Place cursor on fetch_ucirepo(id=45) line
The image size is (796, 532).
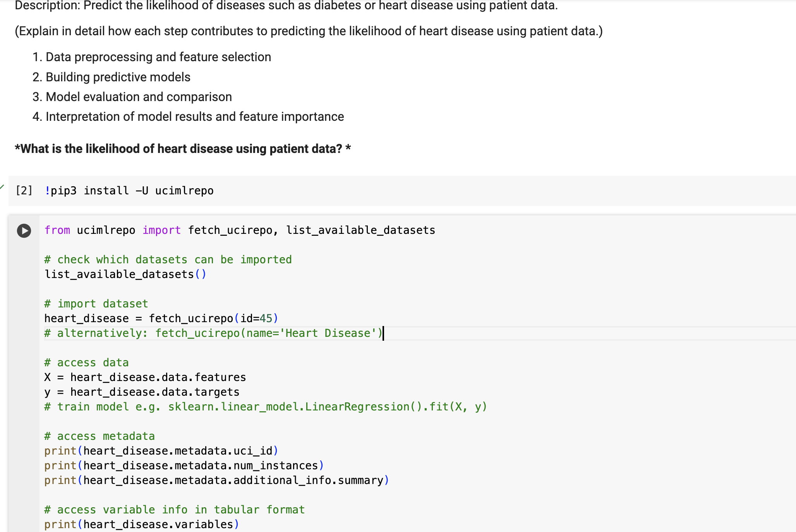161,318
